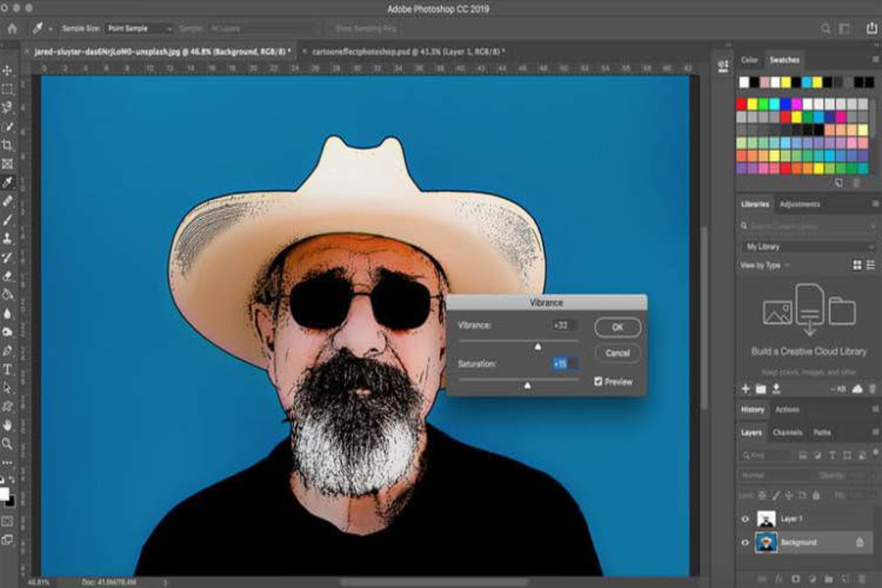The width and height of the screenshot is (882, 588).
Task: Confirm Vibrance dialog with OK
Action: point(617,327)
